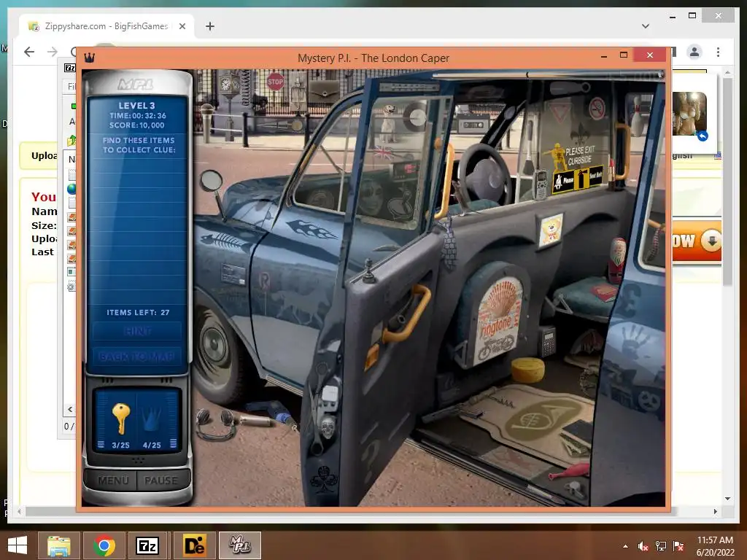Click the Windows Start button

point(18,545)
